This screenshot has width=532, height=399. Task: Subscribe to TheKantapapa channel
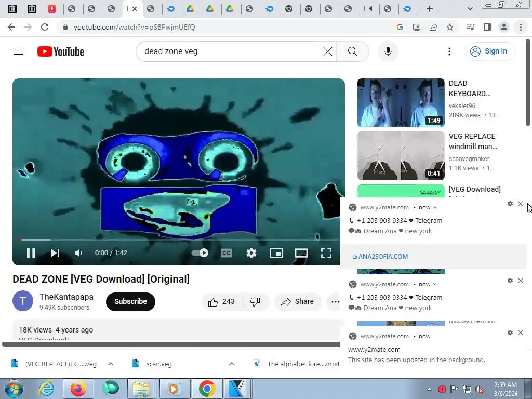coord(130,301)
